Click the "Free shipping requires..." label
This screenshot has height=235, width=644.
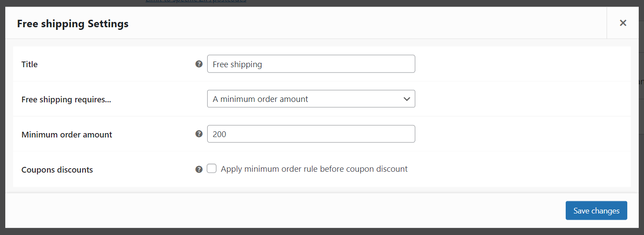coord(66,99)
